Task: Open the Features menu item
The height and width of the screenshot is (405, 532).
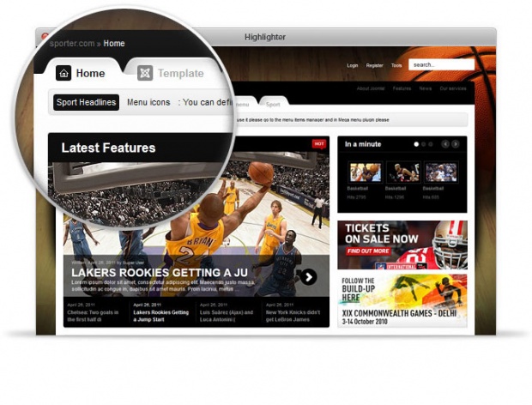Action: tap(402, 88)
